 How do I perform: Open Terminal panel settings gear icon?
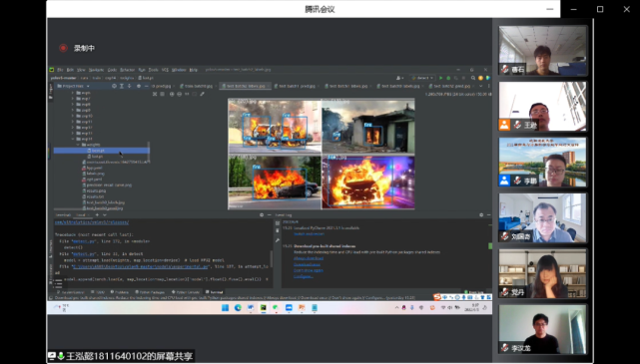pyautogui.click(x=262, y=214)
